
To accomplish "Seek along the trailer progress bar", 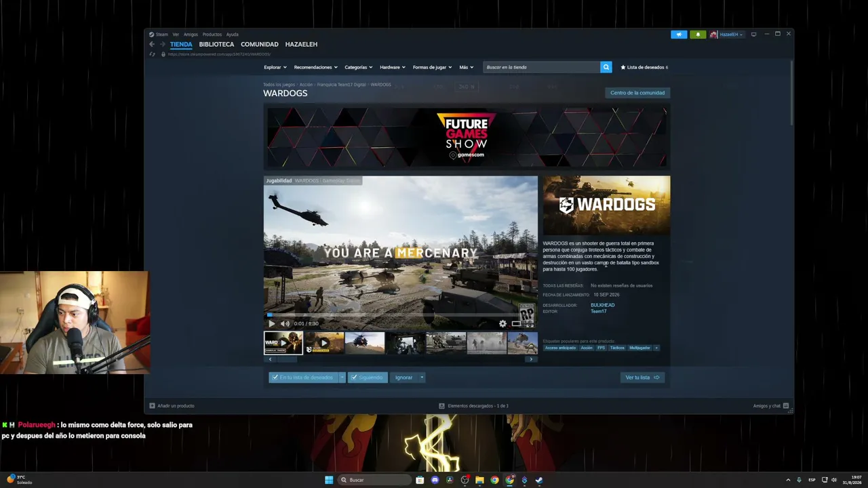I will click(400, 315).
